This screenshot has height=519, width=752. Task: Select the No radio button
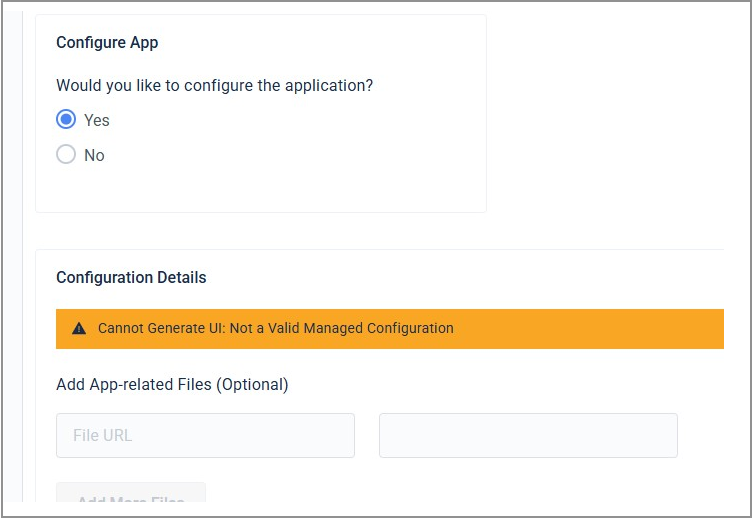(66, 155)
